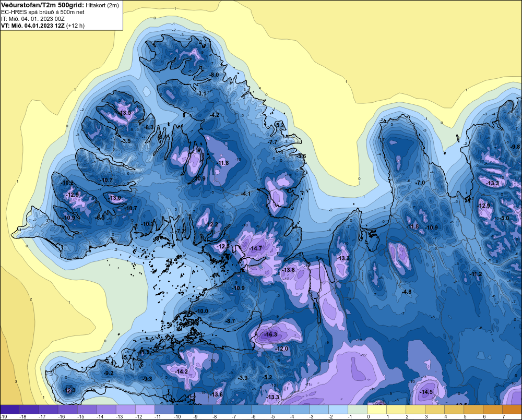Click the -13.0 temperature label
Screen dimensions: 522x420
point(115,198)
